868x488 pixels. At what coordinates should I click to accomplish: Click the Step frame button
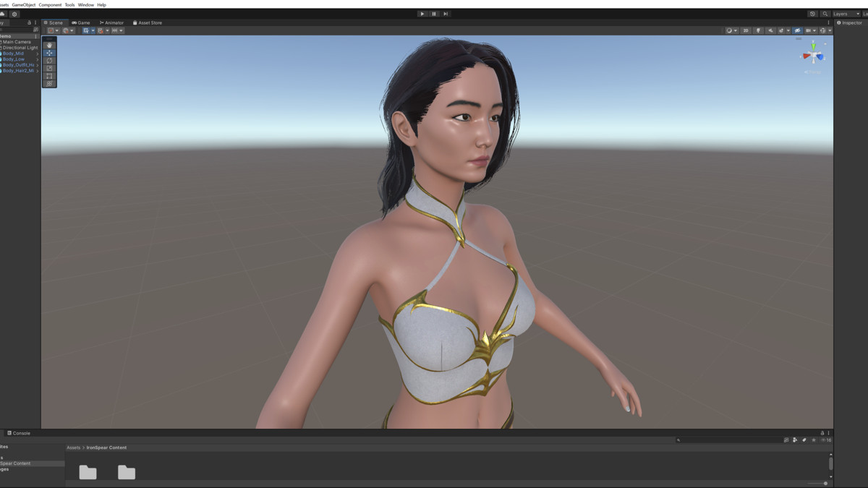(446, 14)
